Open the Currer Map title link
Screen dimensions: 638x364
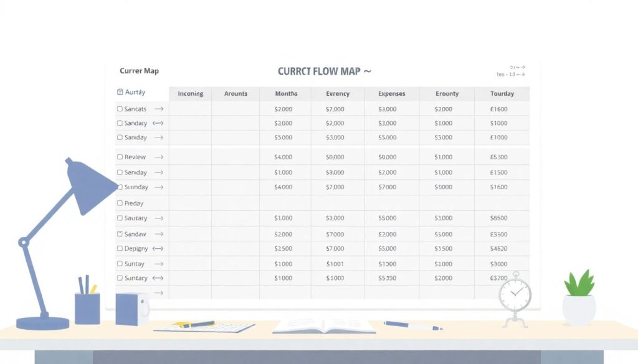(139, 71)
